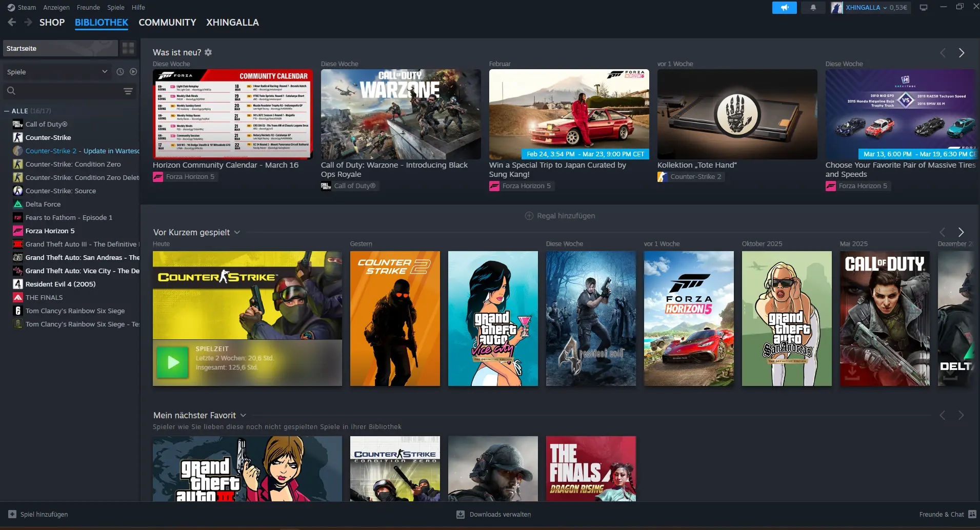
Task: Click the Forza Horizon 5 tag under Community Calendar
Action: click(185, 177)
